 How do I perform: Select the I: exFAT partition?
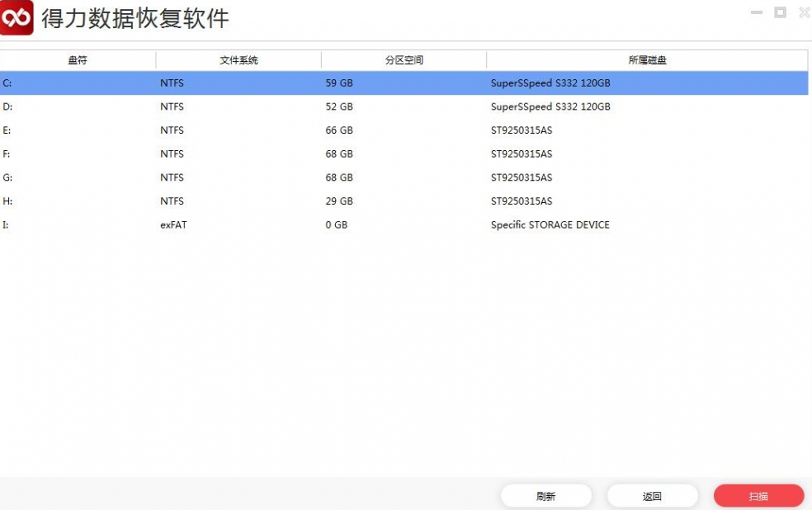pyautogui.click(x=330, y=224)
